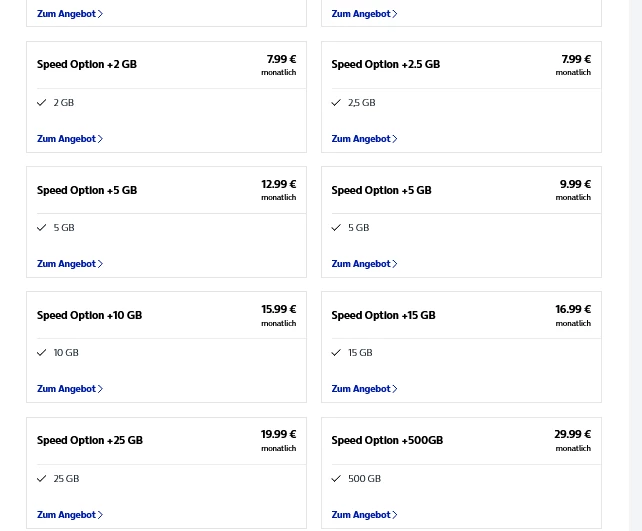The width and height of the screenshot is (642, 531).
Task: Open Zum Angebot for Speed Option +2.5 GB
Action: 364,139
